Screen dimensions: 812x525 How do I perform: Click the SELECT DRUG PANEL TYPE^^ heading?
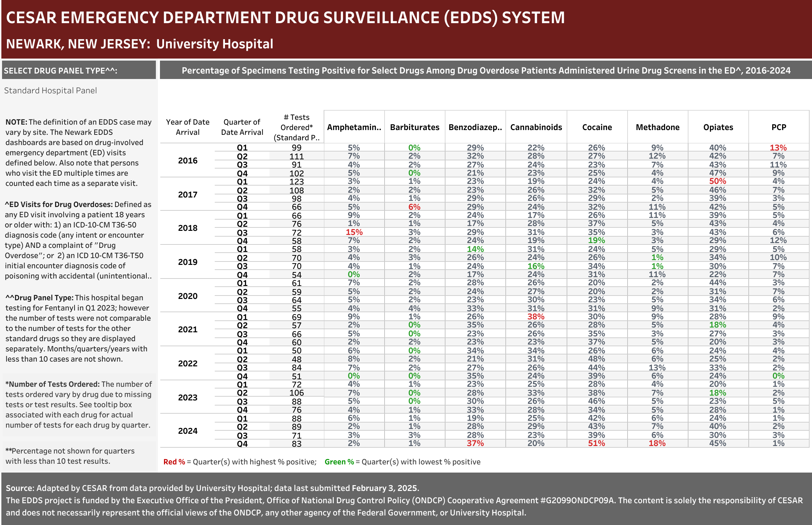pos(61,70)
